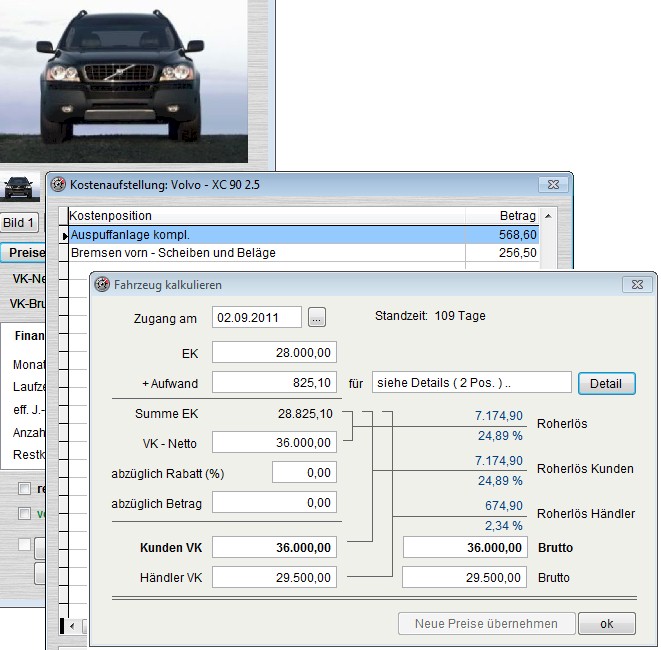This screenshot has width=661, height=650.
Task: Click the Händler VK price field
Action: click(274, 577)
